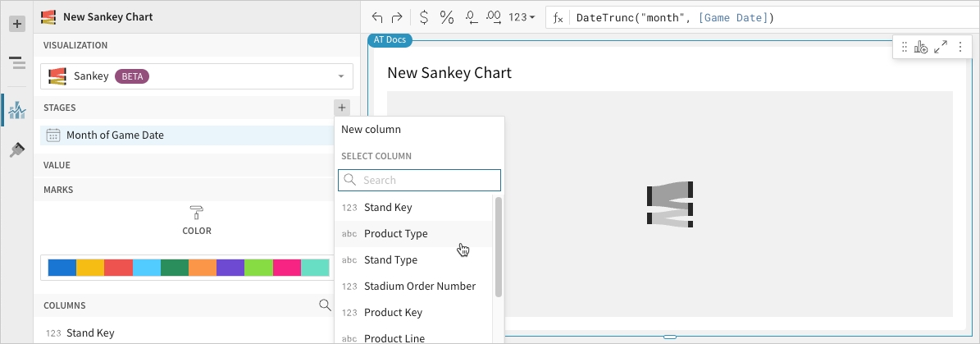Apply currency format with dollar icon
The width and height of the screenshot is (980, 344).
423,17
